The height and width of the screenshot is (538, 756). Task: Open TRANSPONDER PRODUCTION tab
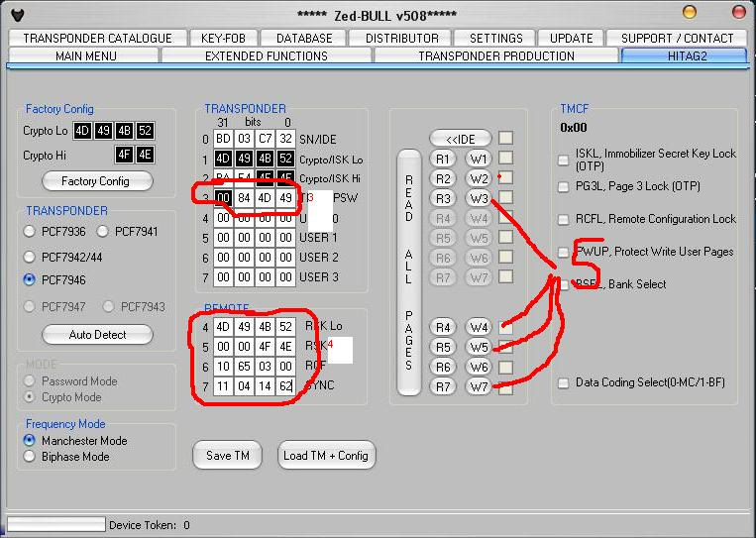(x=496, y=55)
